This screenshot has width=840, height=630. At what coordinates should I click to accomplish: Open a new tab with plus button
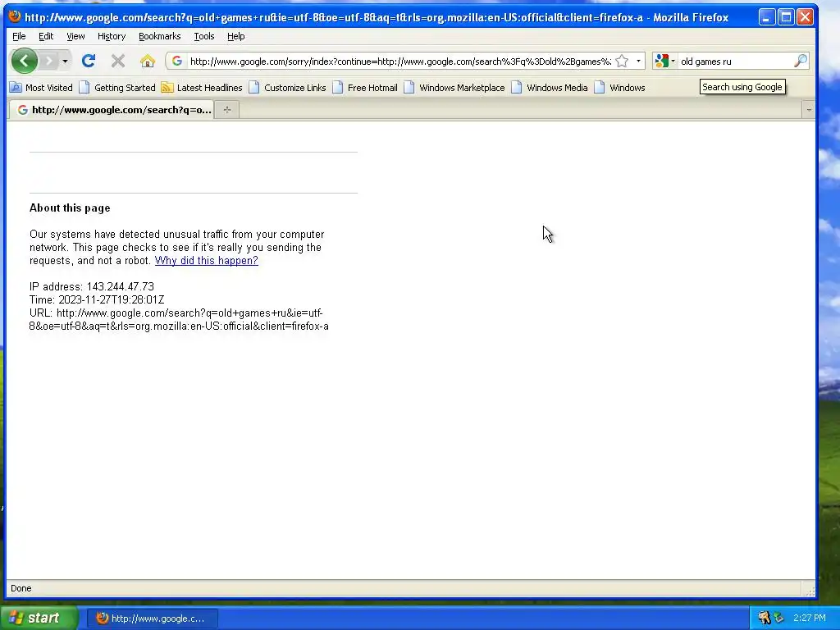point(227,110)
